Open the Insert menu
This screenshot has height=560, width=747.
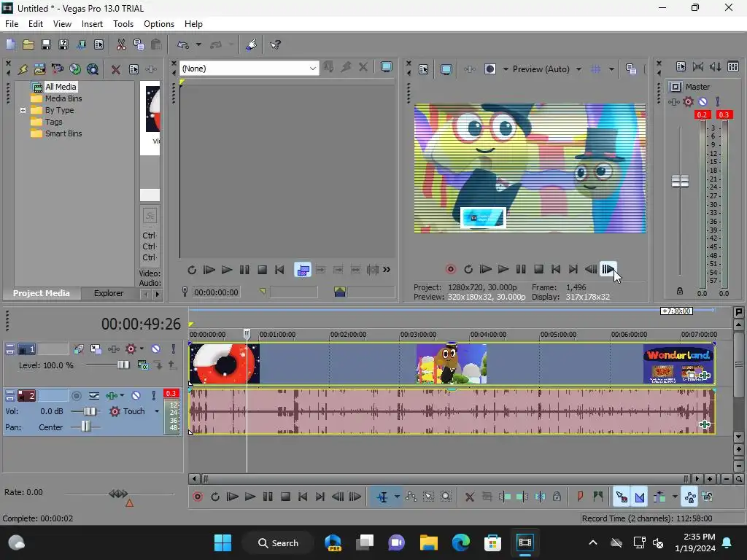pos(92,24)
